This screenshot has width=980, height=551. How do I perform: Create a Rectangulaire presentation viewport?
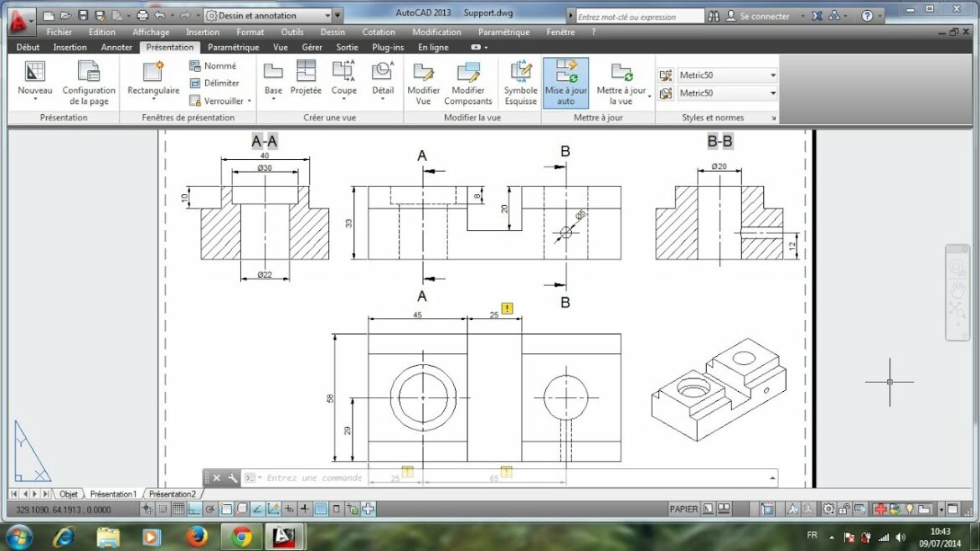click(152, 81)
